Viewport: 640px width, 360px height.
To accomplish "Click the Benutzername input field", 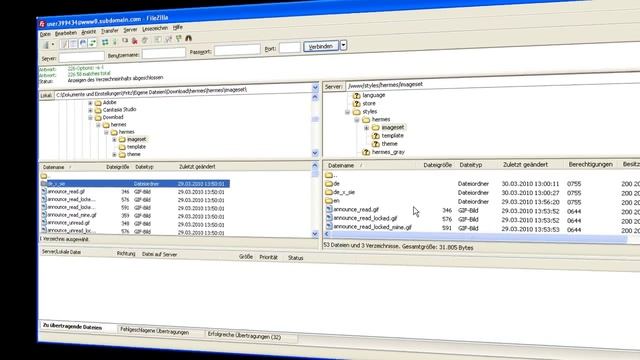I will tap(164, 53).
